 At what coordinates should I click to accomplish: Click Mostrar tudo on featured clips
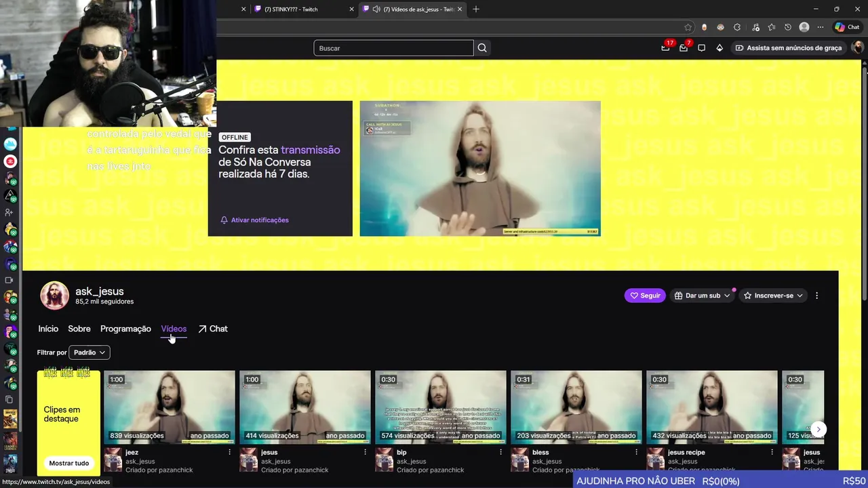coord(68,463)
